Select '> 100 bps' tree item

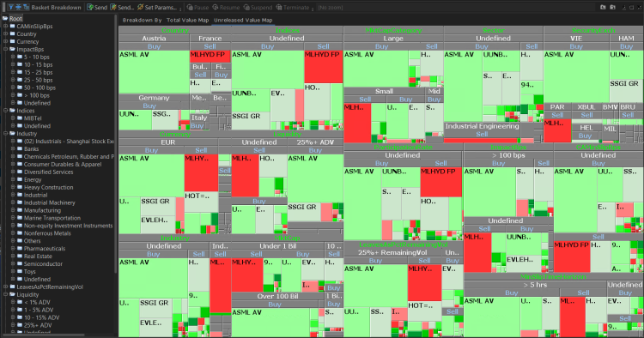click(37, 95)
